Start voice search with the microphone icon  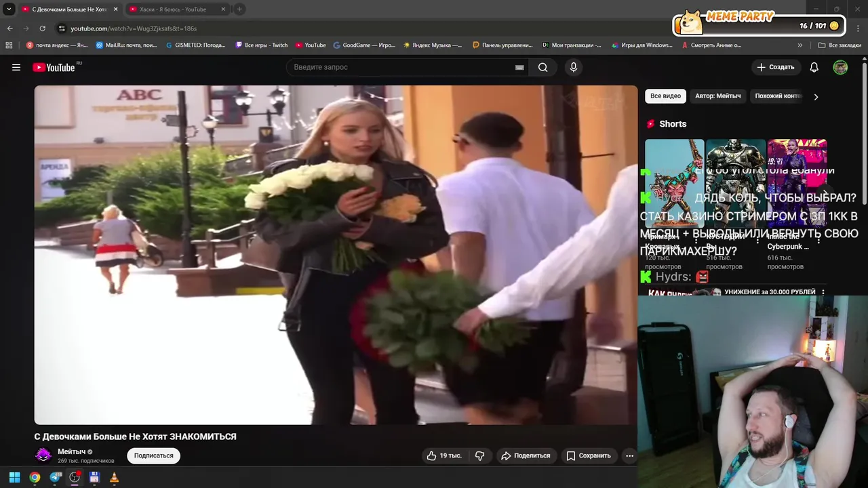574,67
